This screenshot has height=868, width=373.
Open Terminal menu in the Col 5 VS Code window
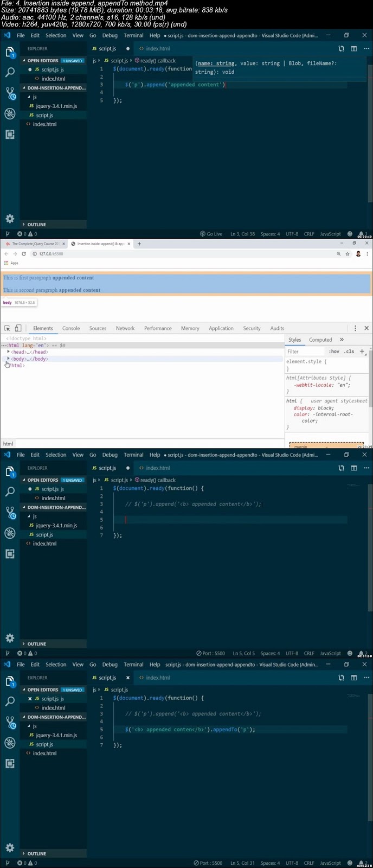pyautogui.click(x=133, y=455)
